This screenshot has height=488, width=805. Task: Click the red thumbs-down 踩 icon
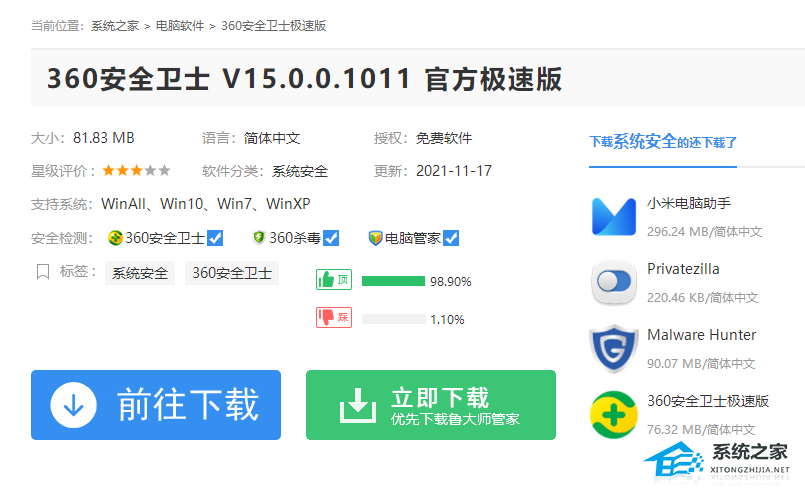pyautogui.click(x=334, y=317)
